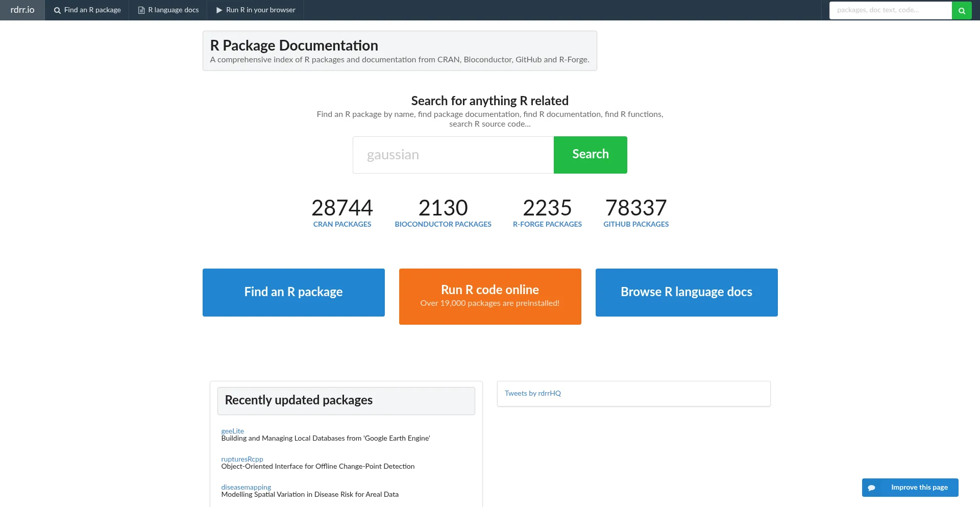The width and height of the screenshot is (980, 507).
Task: Click the blue Find an R package button
Action: (293, 292)
